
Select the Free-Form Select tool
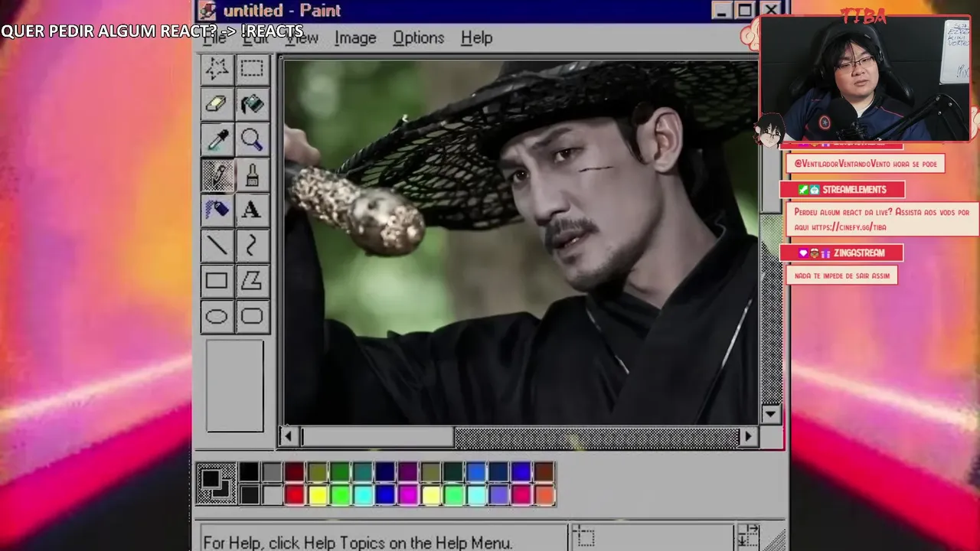point(217,69)
